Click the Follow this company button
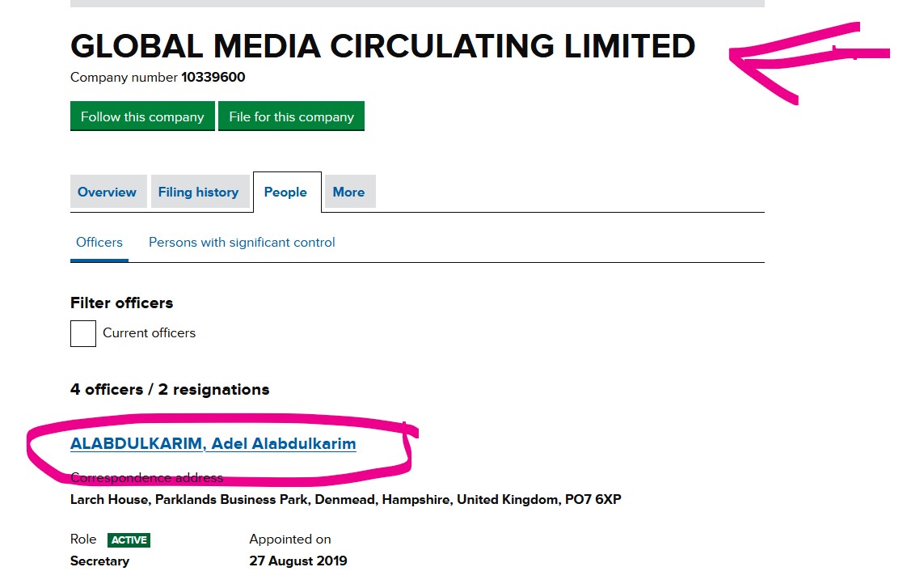 [x=142, y=116]
